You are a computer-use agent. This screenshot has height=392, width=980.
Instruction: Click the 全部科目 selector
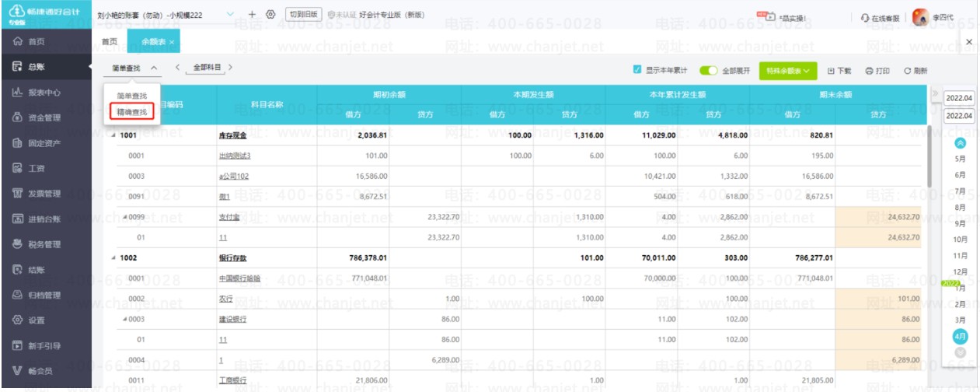click(204, 68)
